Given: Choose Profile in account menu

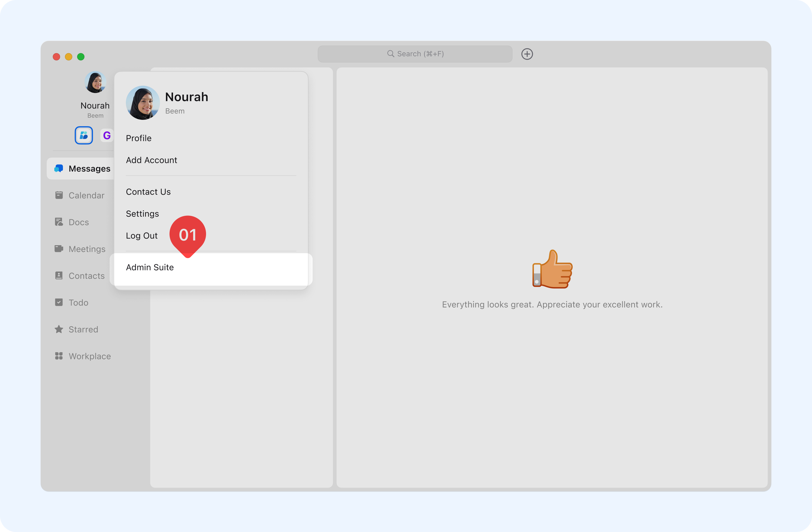Looking at the screenshot, I should point(139,138).
